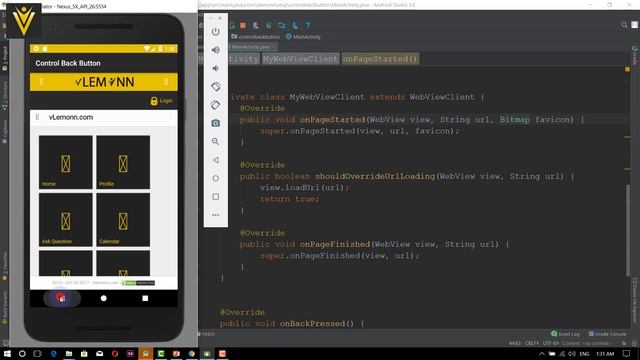Open the Home tile in the app
Image resolution: width=640 pixels, height=360 pixels.
[x=66, y=162]
